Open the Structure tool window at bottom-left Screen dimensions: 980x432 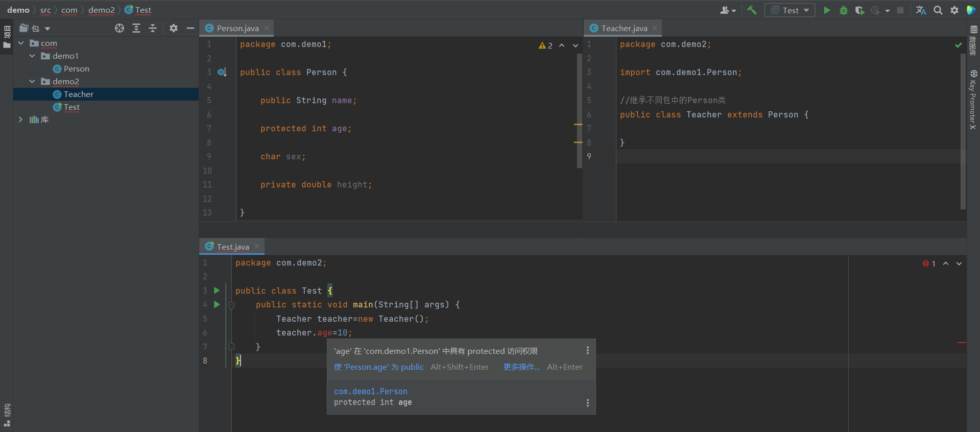tap(7, 415)
